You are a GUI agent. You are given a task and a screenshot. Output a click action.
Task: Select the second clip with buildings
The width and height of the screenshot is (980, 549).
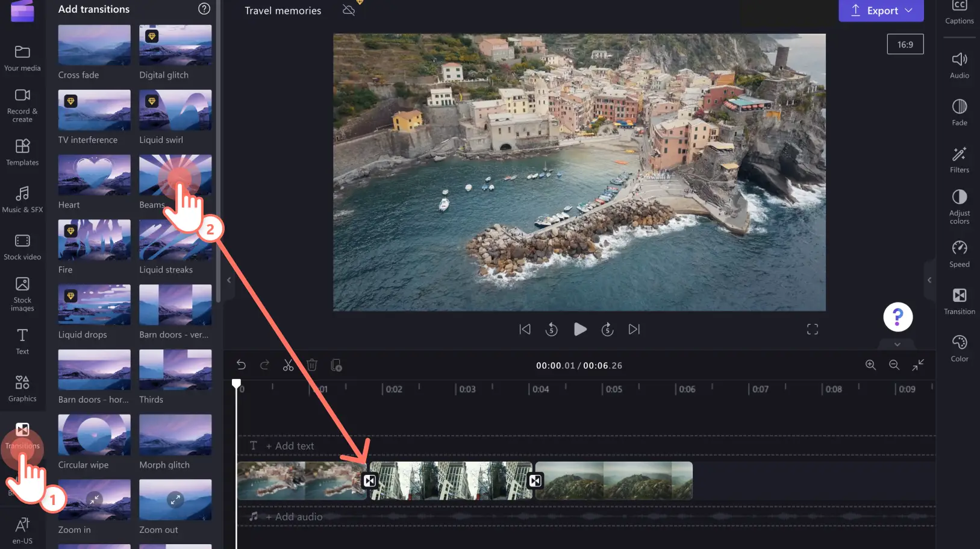(451, 480)
